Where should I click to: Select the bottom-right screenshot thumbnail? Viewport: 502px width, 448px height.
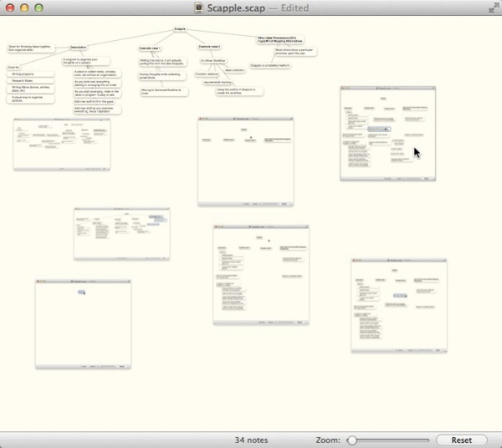pos(399,306)
